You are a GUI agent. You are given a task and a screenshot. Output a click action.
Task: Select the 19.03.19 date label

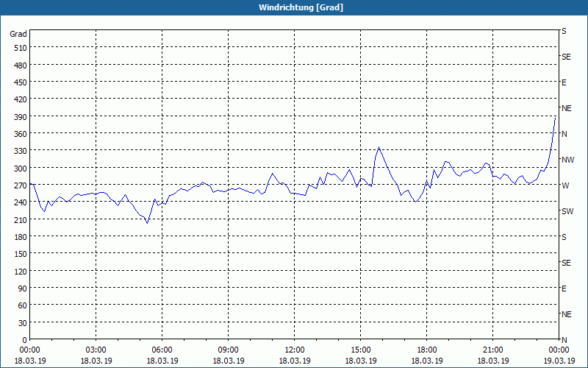tap(559, 361)
